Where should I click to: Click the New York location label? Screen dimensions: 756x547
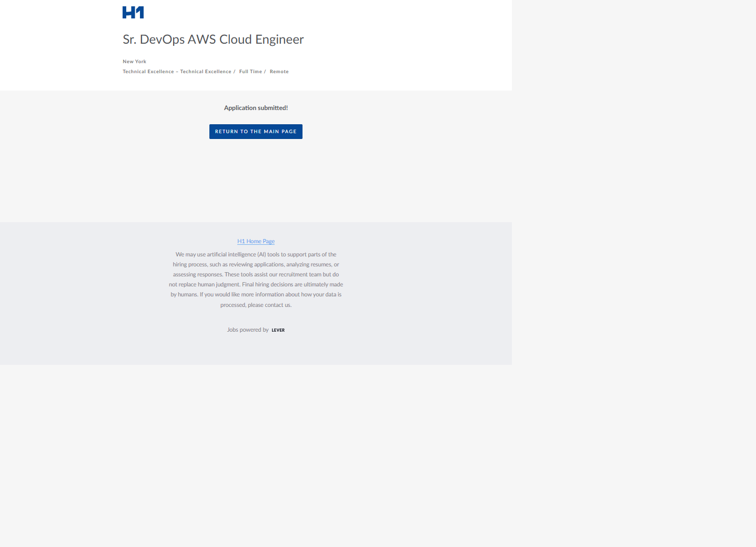(x=135, y=62)
